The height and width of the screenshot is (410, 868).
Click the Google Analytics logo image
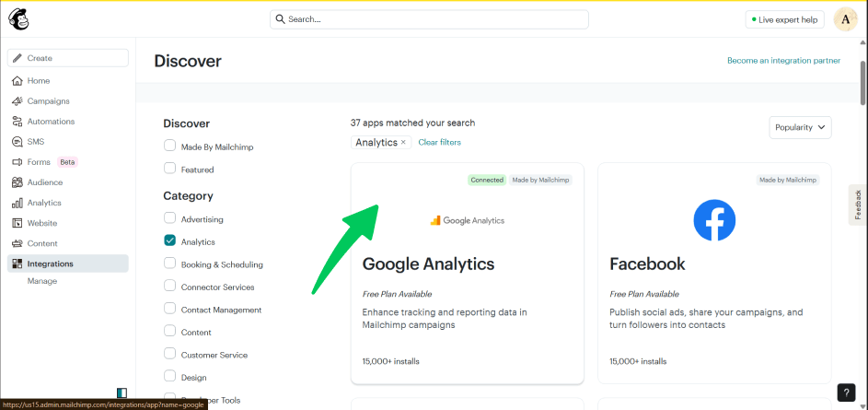[x=468, y=220]
